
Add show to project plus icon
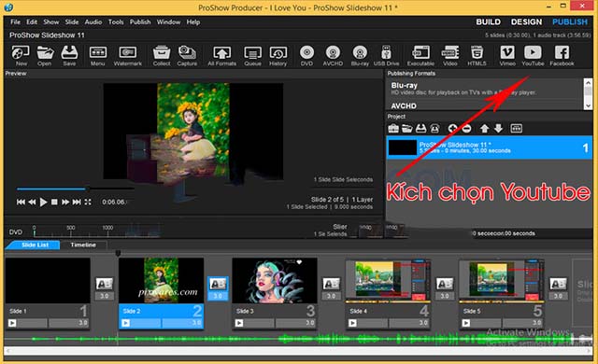[452, 128]
